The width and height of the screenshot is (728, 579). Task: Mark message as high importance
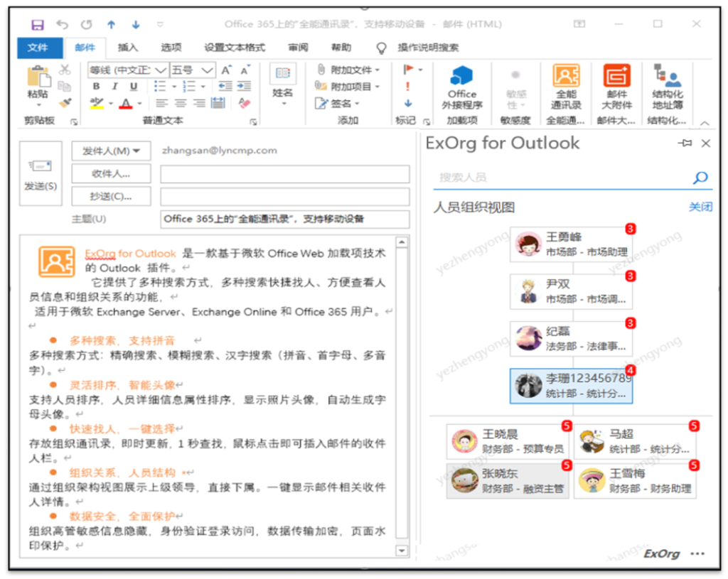(407, 86)
